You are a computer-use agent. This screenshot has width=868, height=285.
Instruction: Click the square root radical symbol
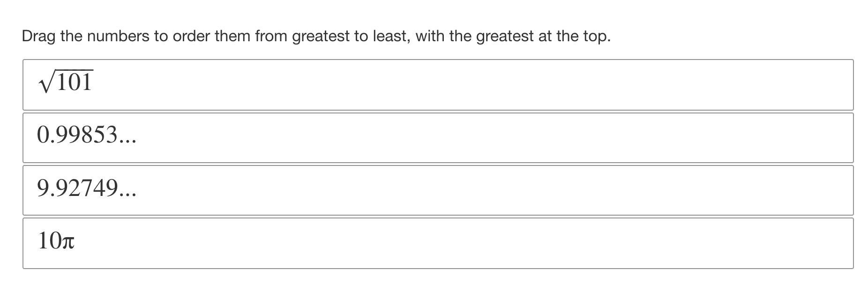pos(47,82)
